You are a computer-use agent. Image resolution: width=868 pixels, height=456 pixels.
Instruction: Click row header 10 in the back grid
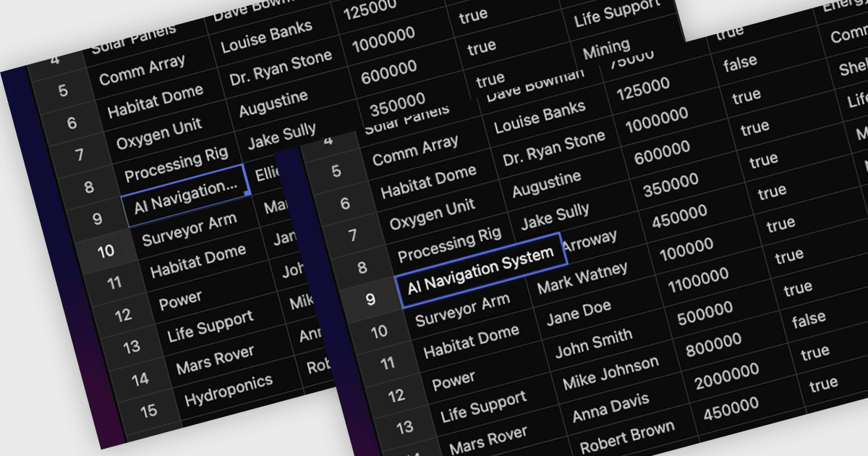[x=106, y=251]
